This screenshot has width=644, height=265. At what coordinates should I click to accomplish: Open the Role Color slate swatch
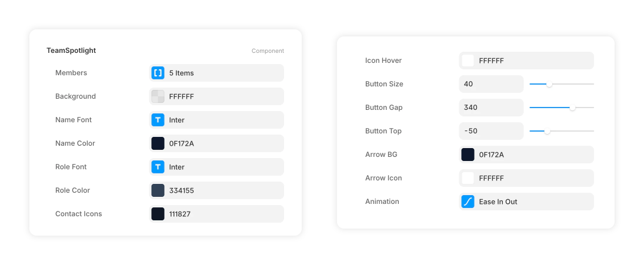click(158, 190)
